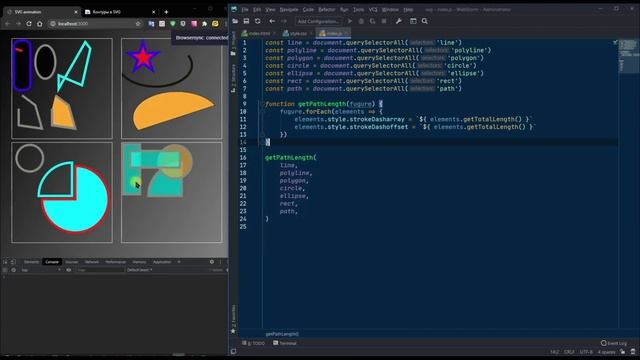
Task: Open WebStorm Tools menu
Action: [x=358, y=9]
